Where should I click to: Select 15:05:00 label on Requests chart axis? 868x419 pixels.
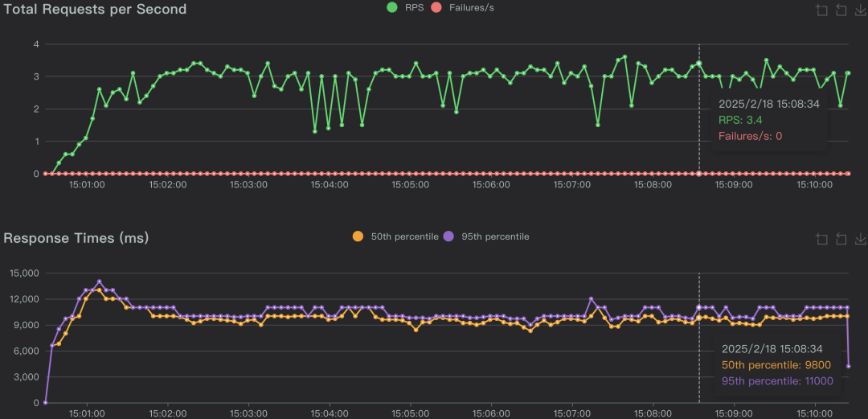coord(411,184)
